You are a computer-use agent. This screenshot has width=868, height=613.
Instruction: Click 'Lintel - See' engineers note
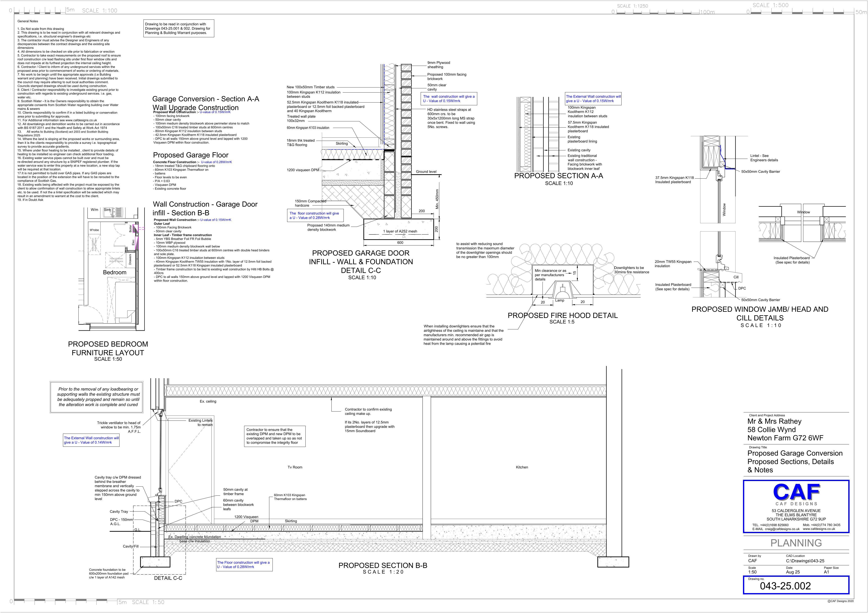[759, 156]
